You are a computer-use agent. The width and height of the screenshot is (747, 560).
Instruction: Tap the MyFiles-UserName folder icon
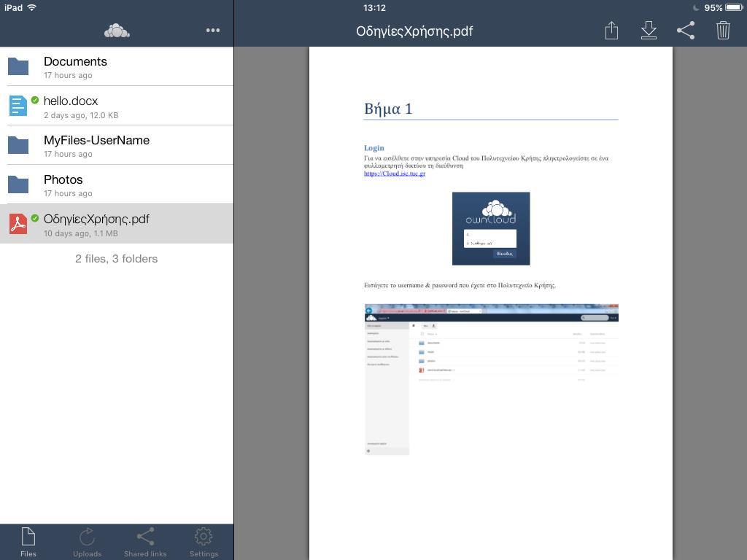coord(18,145)
